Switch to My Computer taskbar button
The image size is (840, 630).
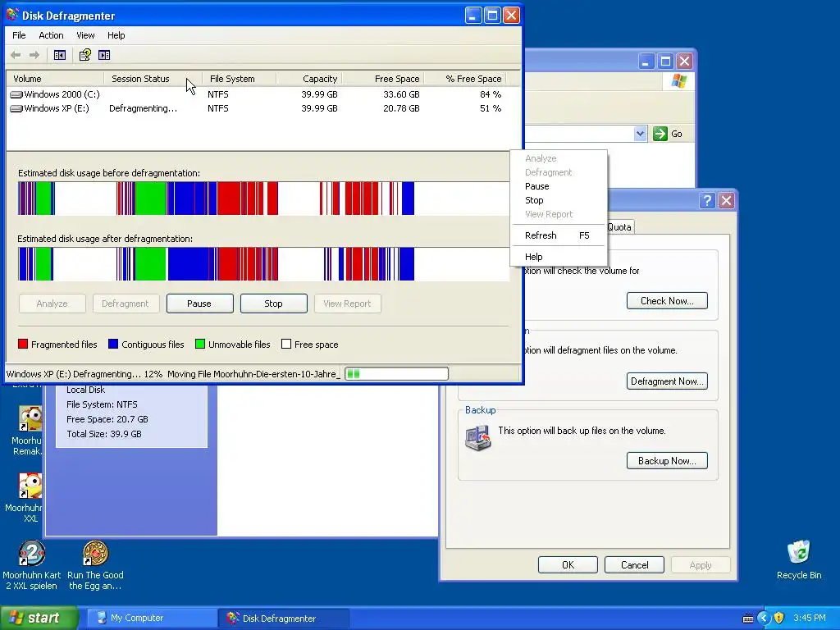click(151, 619)
